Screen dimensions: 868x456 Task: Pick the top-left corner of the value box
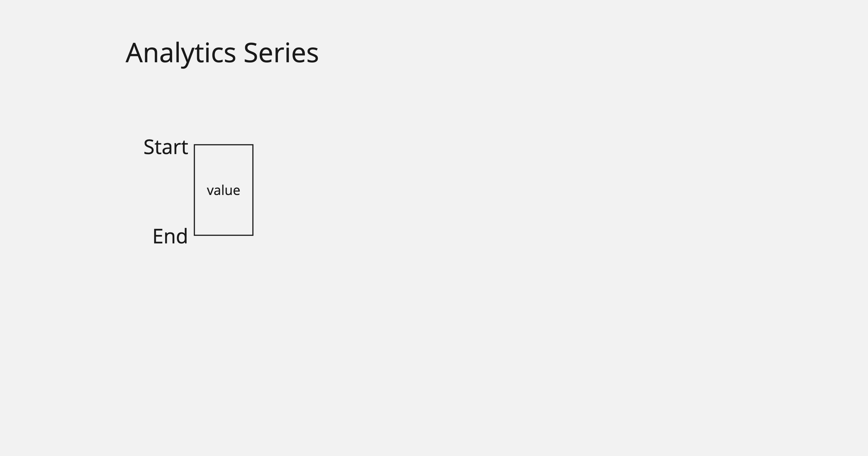tap(194, 145)
